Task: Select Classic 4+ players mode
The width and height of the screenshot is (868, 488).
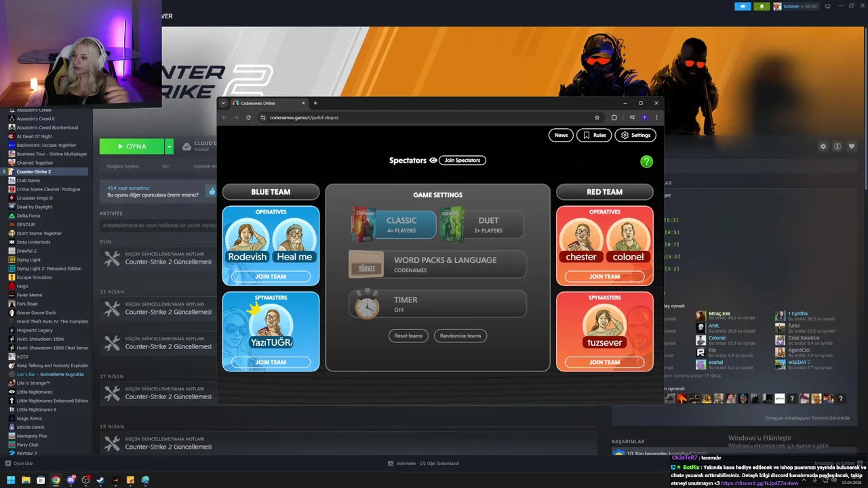Action: pyautogui.click(x=394, y=224)
